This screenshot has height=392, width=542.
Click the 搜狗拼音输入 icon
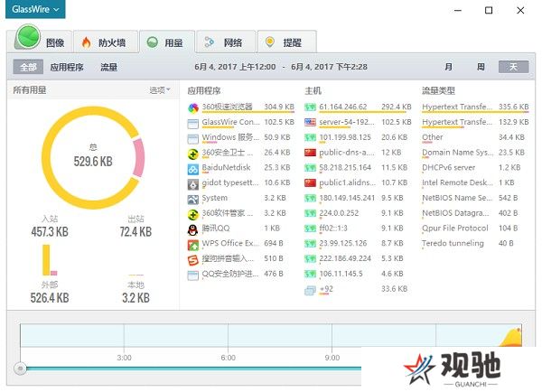pyautogui.click(x=193, y=260)
